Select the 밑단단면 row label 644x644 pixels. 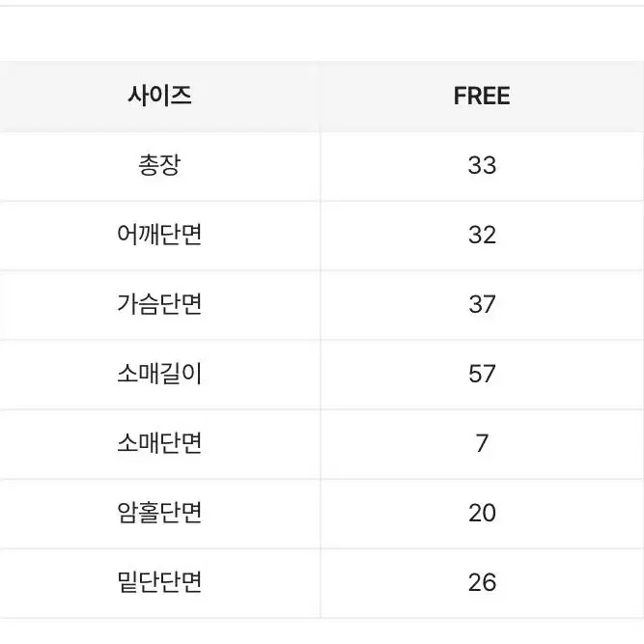point(159,581)
